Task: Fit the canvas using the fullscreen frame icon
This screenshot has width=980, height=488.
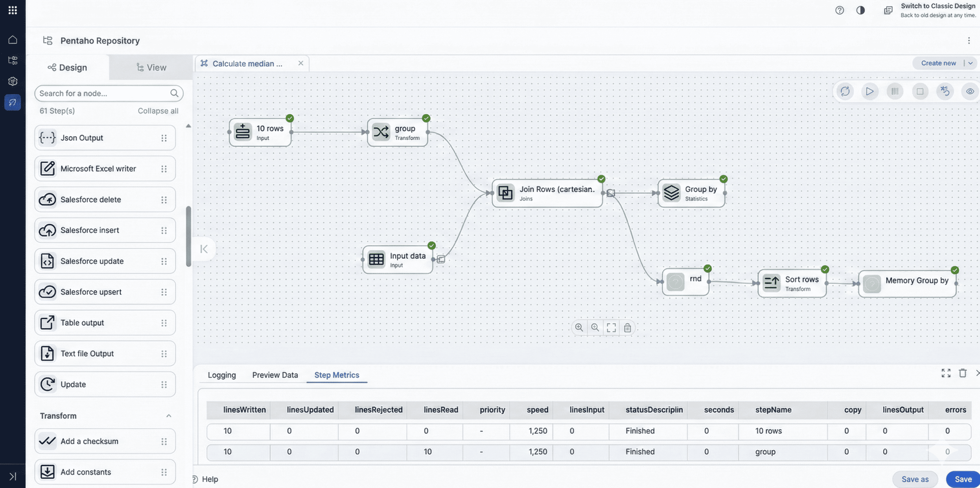Action: coord(611,327)
